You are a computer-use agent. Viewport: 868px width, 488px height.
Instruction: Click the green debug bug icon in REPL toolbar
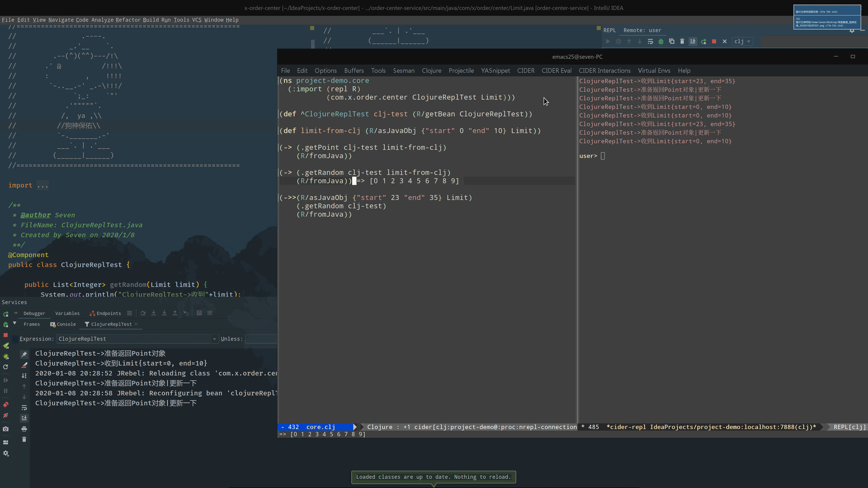pos(660,42)
